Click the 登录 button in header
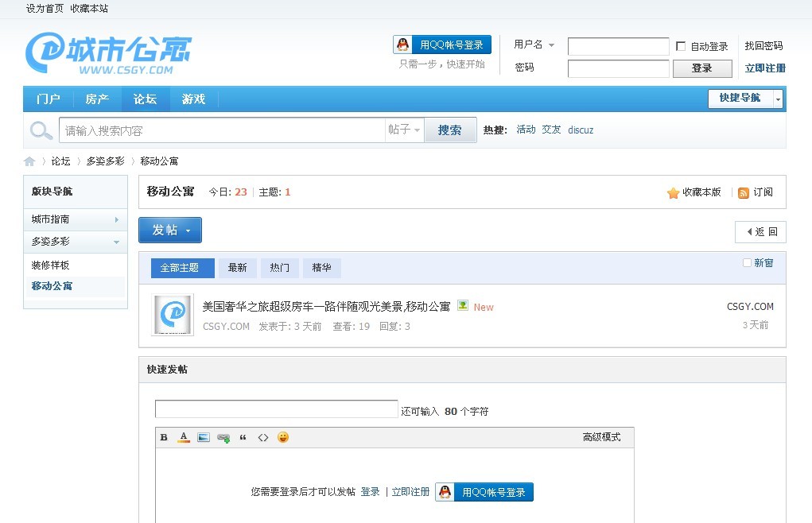812x523 pixels. tap(702, 68)
